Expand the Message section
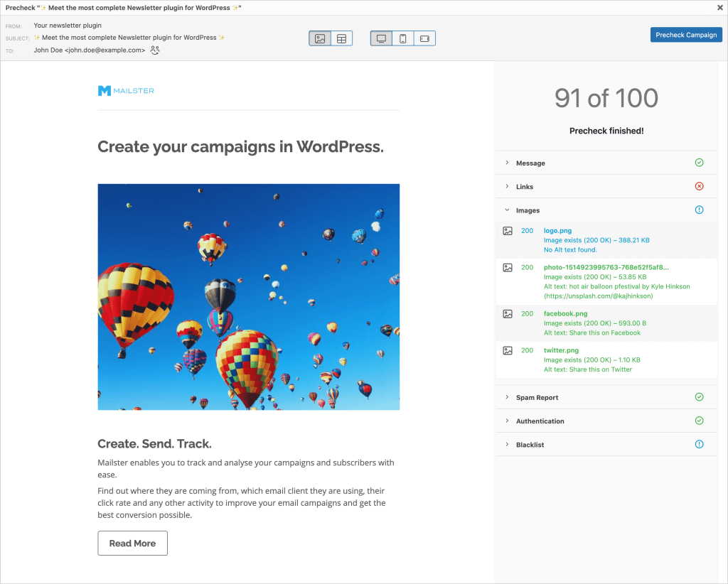The height and width of the screenshot is (584, 728). [x=530, y=163]
